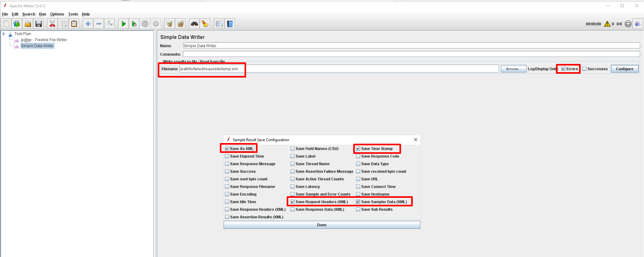
Task: Uncheck Save Request Headers (XML)
Action: click(x=292, y=202)
